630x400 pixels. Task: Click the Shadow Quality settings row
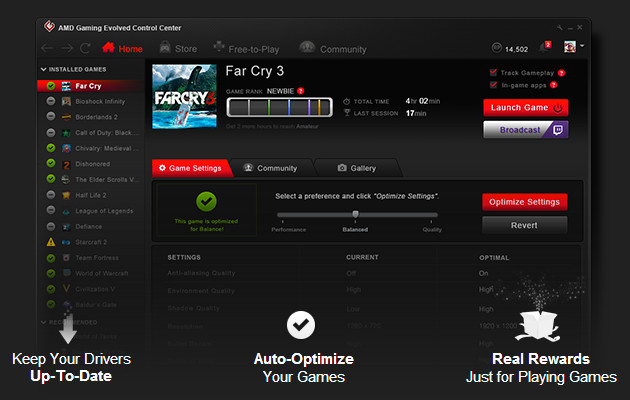coord(366,308)
